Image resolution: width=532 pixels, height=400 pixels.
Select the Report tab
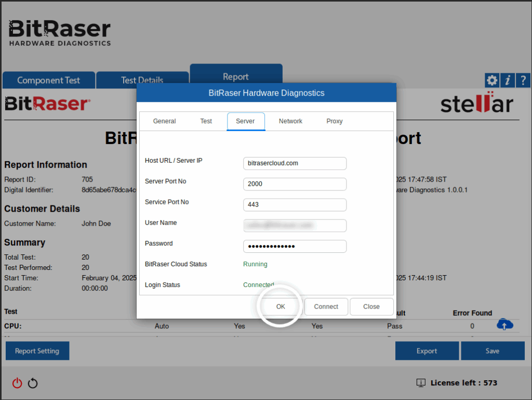pos(236,74)
